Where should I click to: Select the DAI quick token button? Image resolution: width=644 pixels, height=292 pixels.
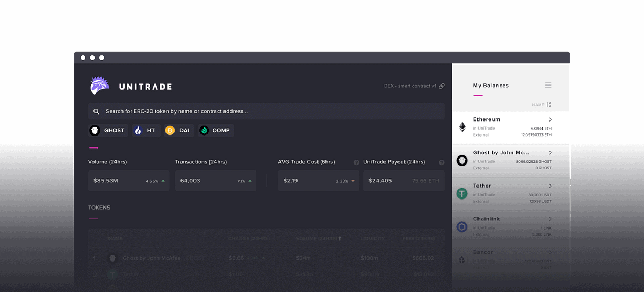click(x=179, y=130)
